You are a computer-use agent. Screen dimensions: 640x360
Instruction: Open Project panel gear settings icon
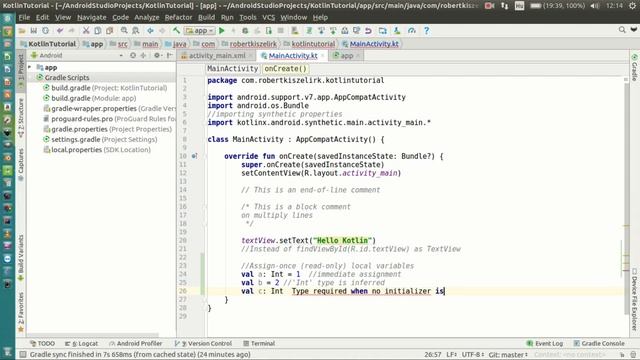coord(157,55)
